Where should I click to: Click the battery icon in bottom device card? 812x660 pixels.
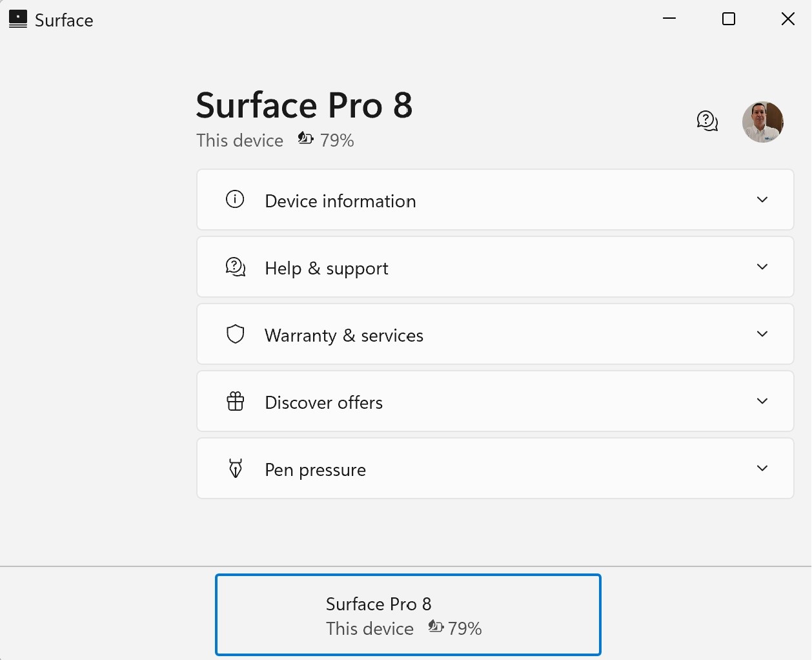[436, 626]
